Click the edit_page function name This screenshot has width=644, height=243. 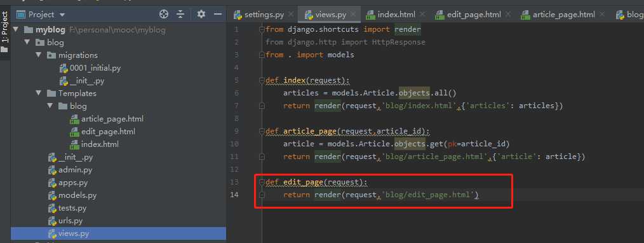click(303, 182)
